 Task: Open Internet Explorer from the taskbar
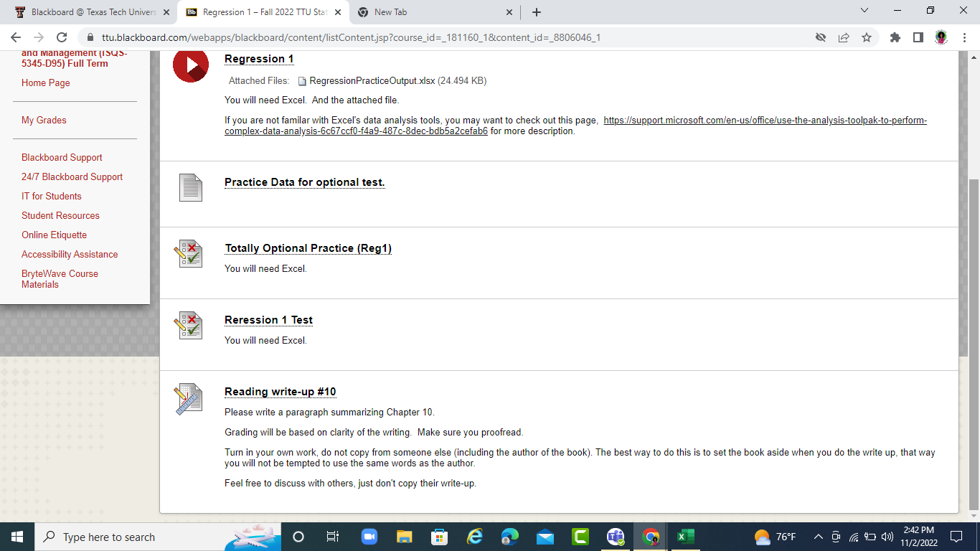coord(474,537)
